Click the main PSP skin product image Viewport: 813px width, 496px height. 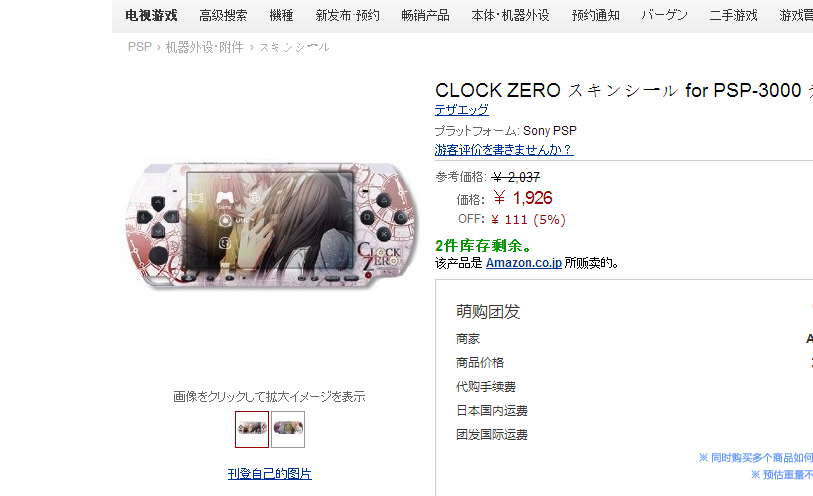click(x=270, y=225)
